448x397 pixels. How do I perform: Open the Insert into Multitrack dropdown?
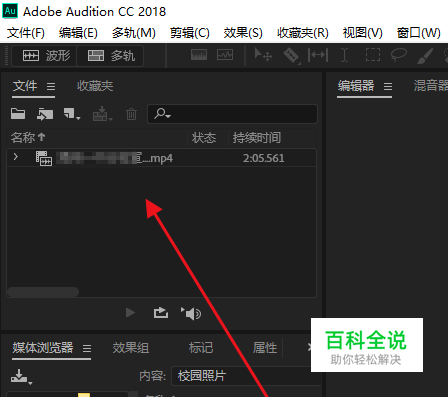coord(102,114)
